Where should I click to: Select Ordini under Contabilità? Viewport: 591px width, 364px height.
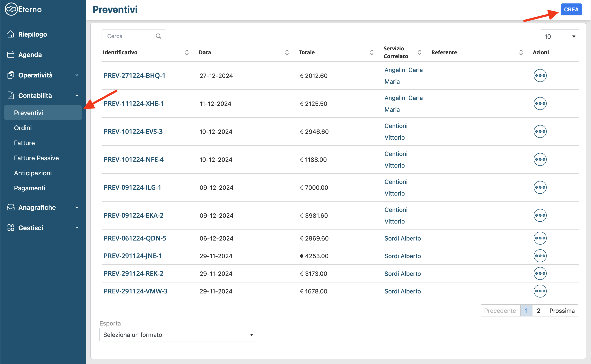tap(23, 128)
